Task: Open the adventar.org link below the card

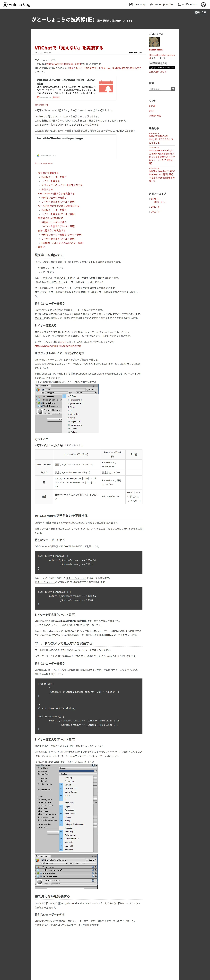Action: (x=41, y=105)
